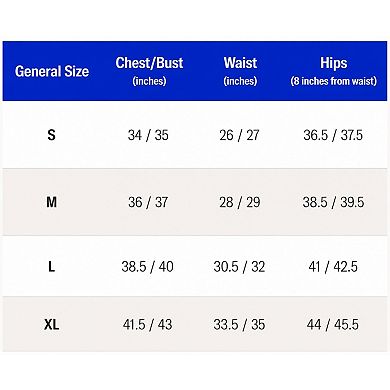Select the 30.5 / 32 waist value

coord(239,267)
